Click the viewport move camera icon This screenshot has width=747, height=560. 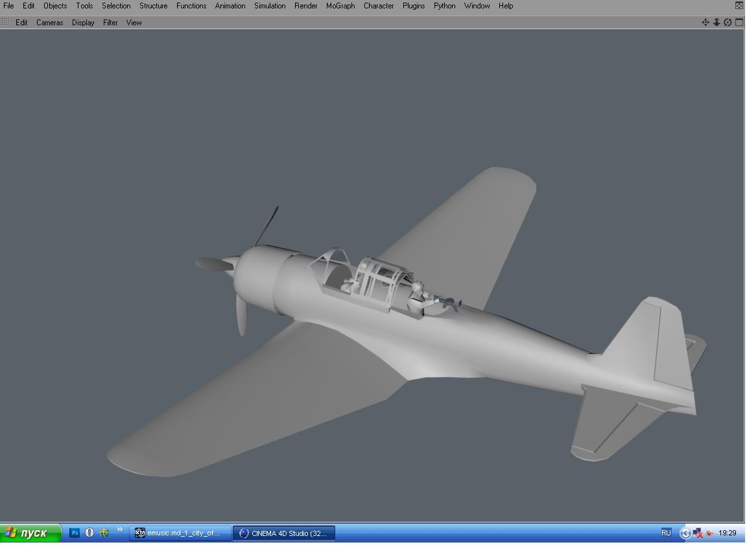[x=705, y=22]
